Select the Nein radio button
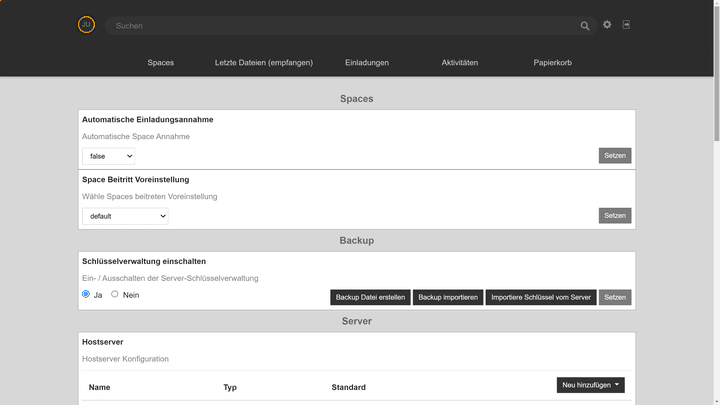Viewport: 720px width, 405px height. [115, 294]
